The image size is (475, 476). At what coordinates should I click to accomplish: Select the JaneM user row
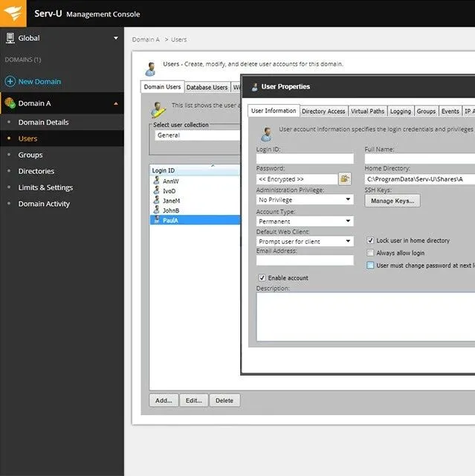point(195,200)
